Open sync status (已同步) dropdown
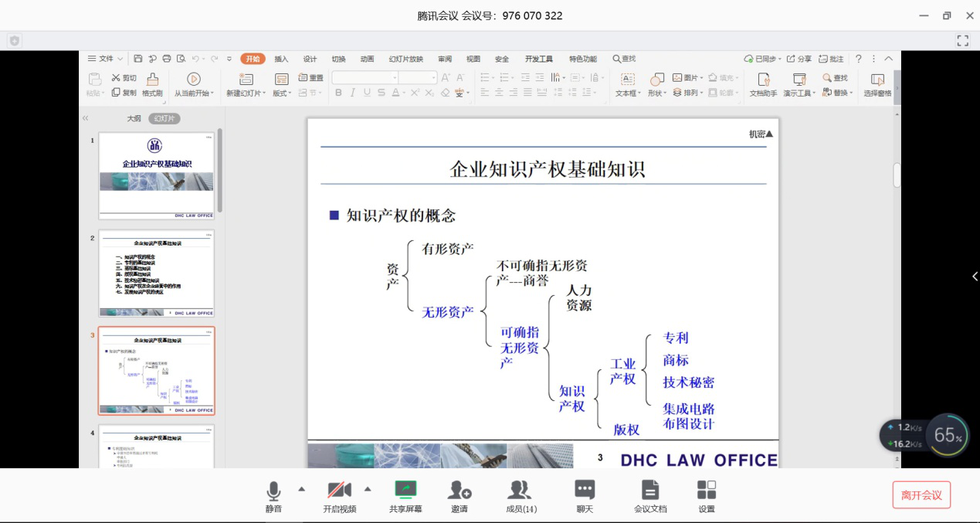 762,59
